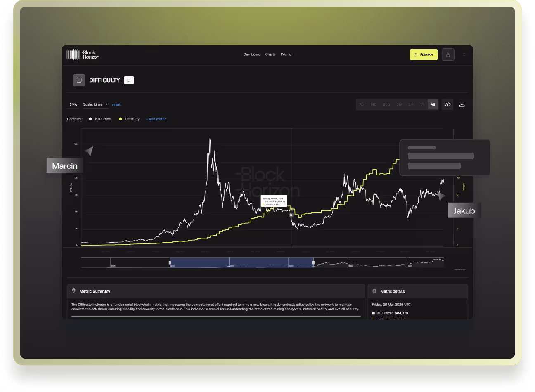Viewport: 535px width, 392px height.
Task: Click the white BTC Price swatch in details
Action: click(x=374, y=313)
